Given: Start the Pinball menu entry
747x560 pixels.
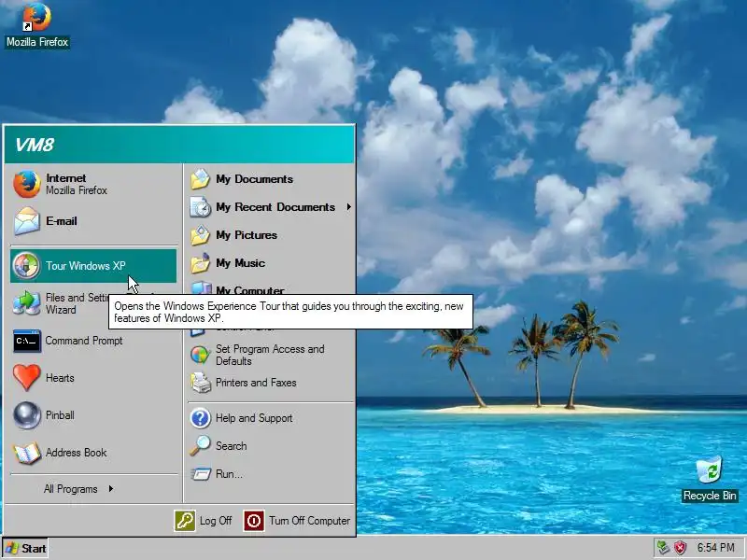Looking at the screenshot, I should click(93, 415).
